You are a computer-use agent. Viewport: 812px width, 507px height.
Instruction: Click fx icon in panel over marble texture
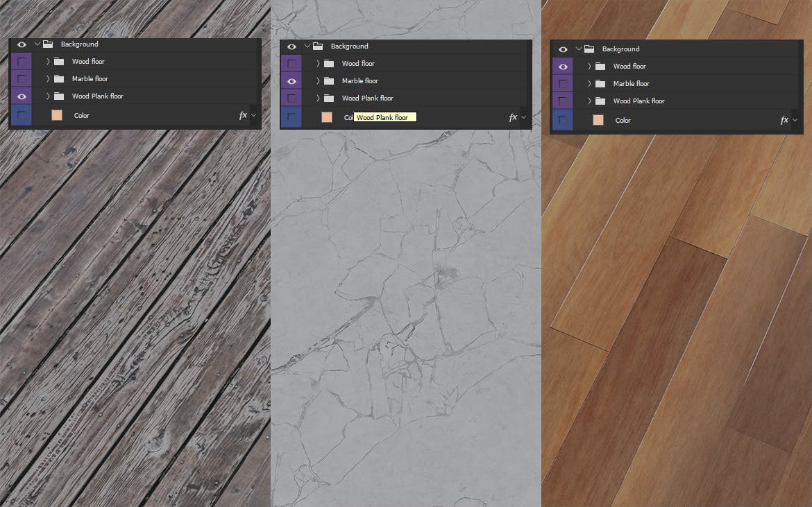(x=512, y=117)
